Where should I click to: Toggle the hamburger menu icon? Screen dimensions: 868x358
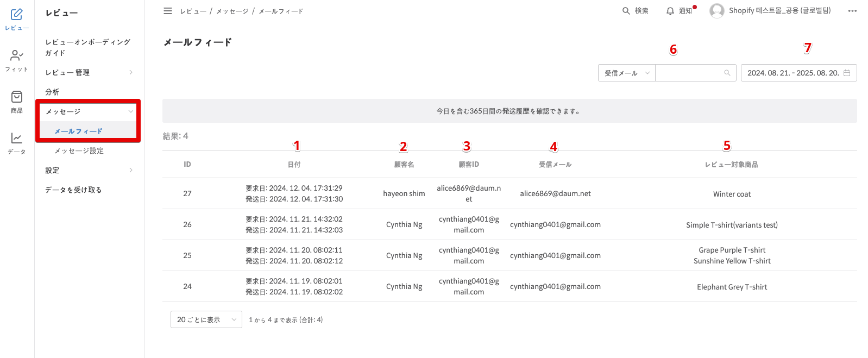coord(168,11)
